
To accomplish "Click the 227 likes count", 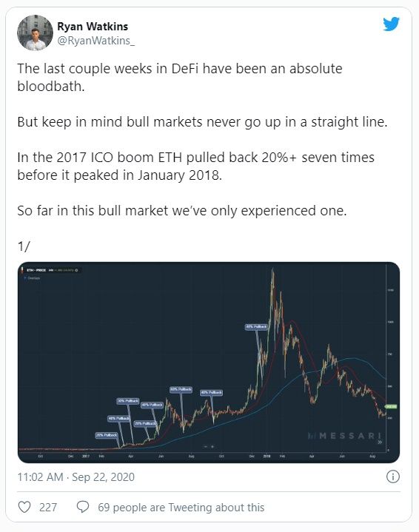I will tap(48, 508).
